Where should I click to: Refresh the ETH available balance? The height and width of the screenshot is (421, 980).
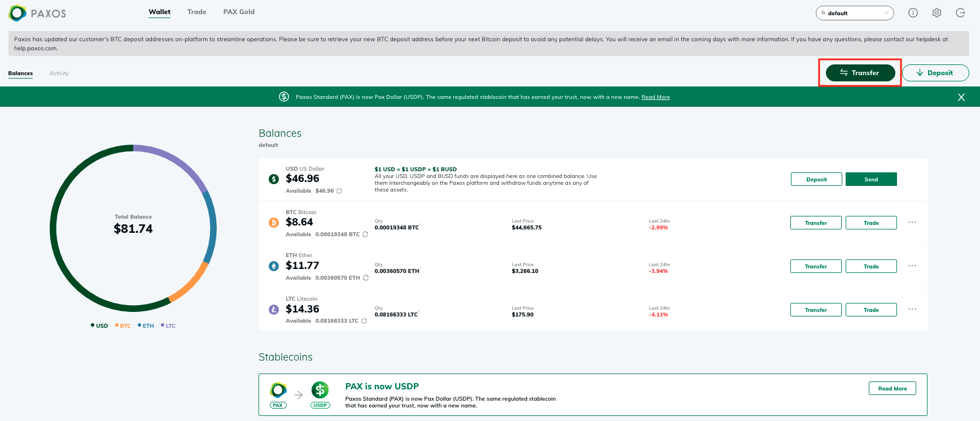[x=366, y=278]
